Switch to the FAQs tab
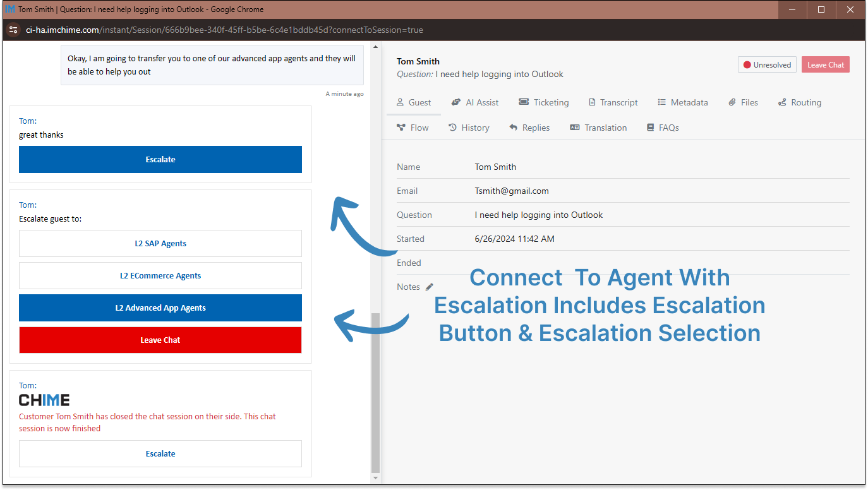Screen dimensions: 868x490 click(662, 127)
